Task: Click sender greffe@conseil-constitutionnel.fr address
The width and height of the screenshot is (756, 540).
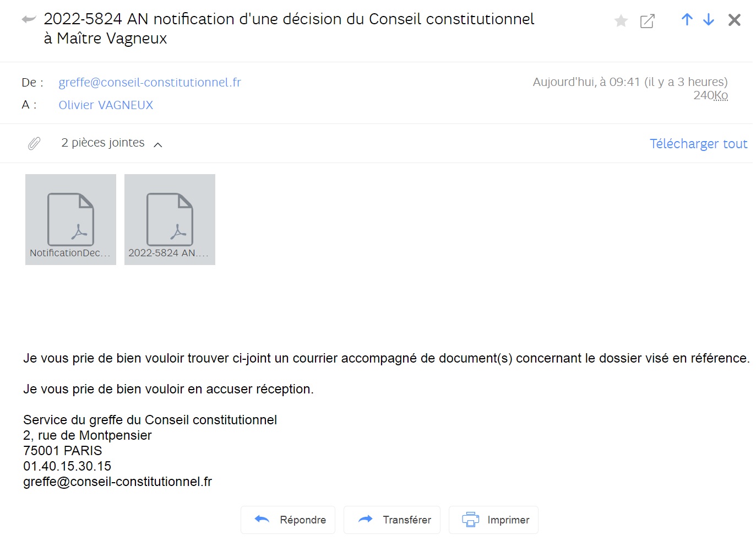Action: coord(150,83)
